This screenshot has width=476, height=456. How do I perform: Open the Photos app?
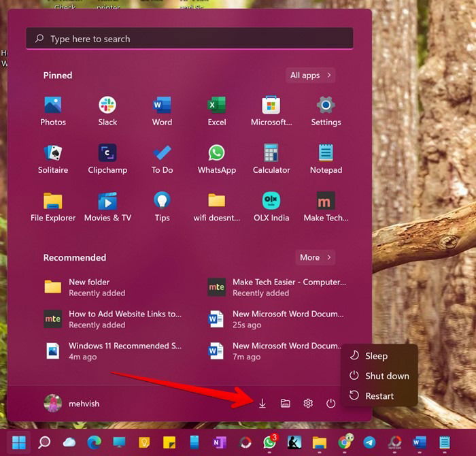[x=53, y=111]
